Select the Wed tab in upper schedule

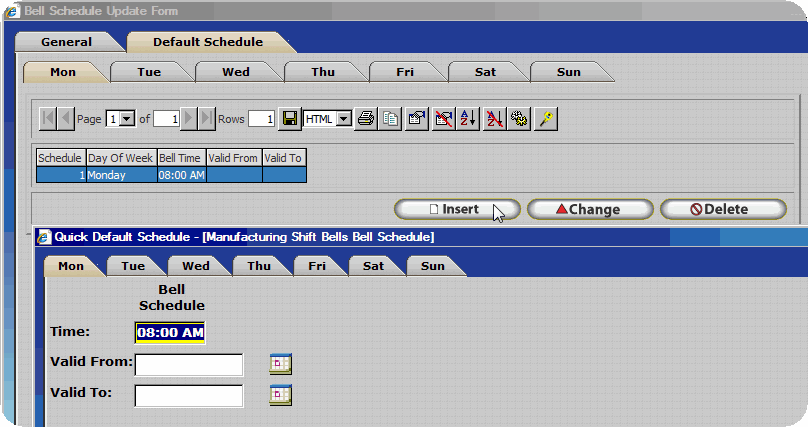point(236,72)
